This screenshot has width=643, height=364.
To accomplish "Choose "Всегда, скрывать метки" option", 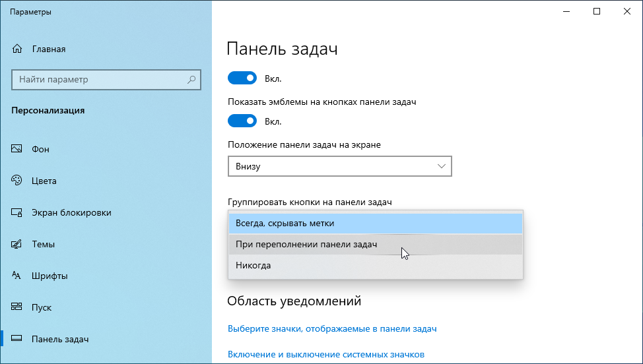I will point(375,223).
